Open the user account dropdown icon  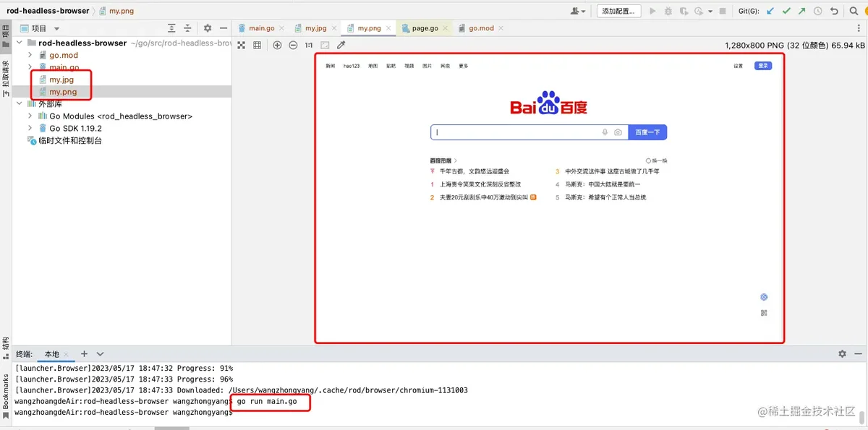(578, 11)
